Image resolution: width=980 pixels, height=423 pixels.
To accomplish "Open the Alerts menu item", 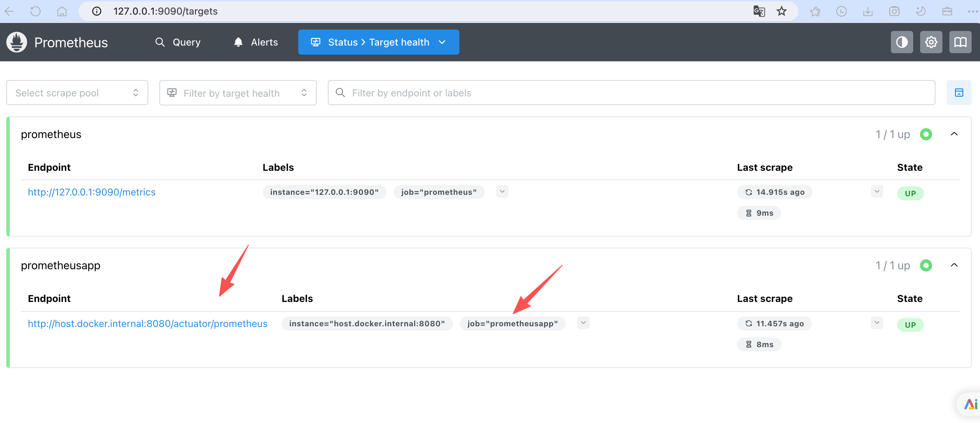I will point(256,42).
